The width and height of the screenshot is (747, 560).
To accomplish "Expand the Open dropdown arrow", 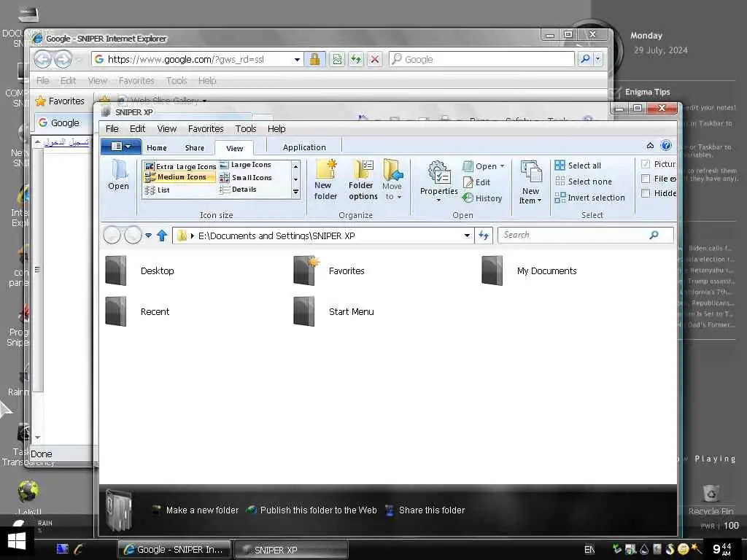I will click(x=502, y=166).
